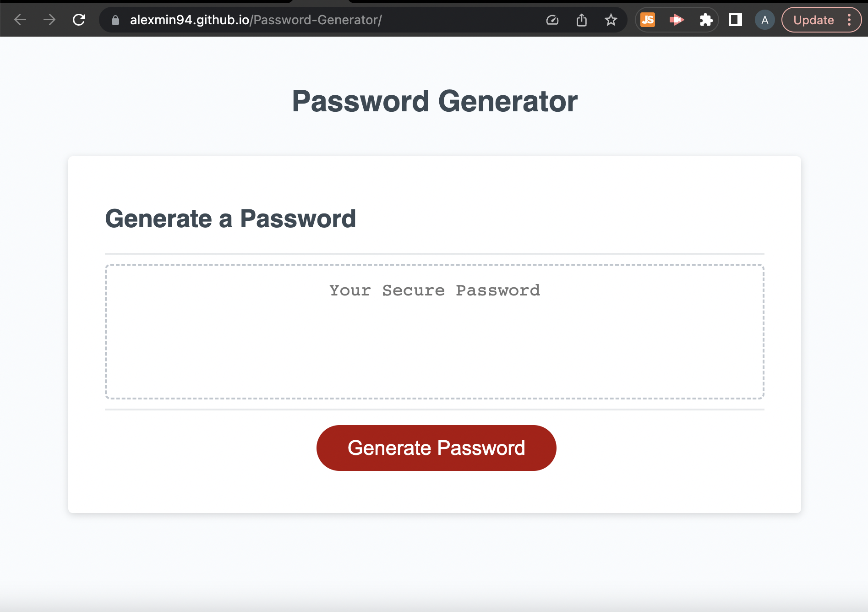
Task: Reload the Password Generator page
Action: (79, 20)
